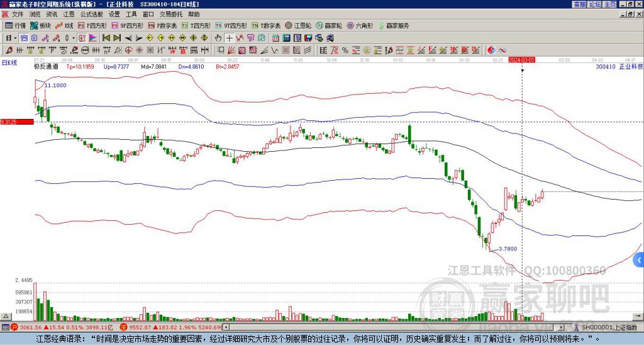Open the 赢家轮 wheel tool
This screenshot has width=644, height=345.
pyautogui.click(x=329, y=25)
